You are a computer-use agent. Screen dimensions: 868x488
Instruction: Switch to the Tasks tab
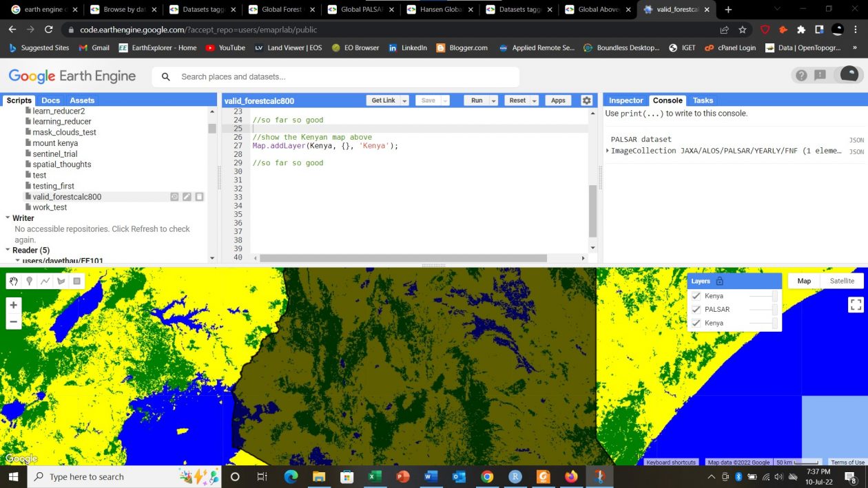(703, 100)
